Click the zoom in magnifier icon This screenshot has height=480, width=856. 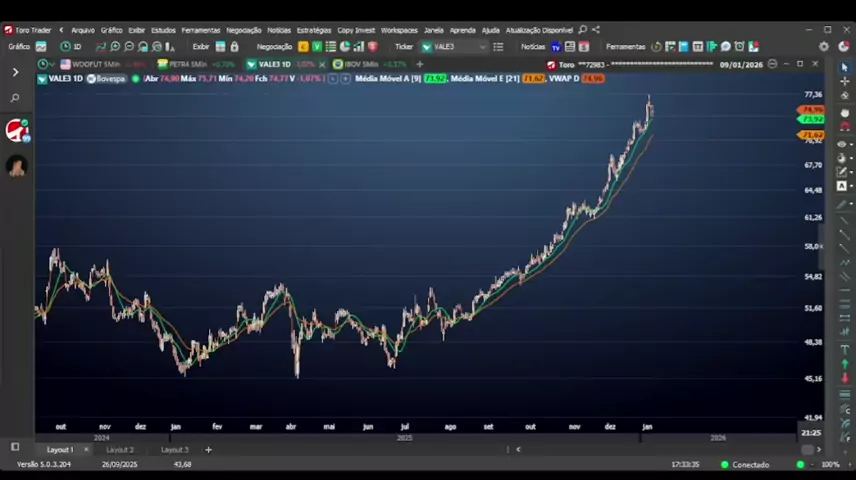(x=115, y=47)
